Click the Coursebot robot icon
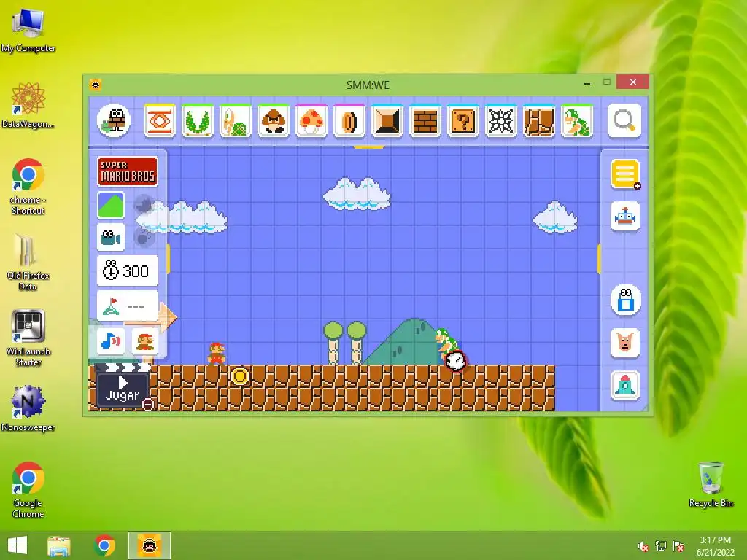Image resolution: width=747 pixels, height=560 pixels. coord(624,217)
